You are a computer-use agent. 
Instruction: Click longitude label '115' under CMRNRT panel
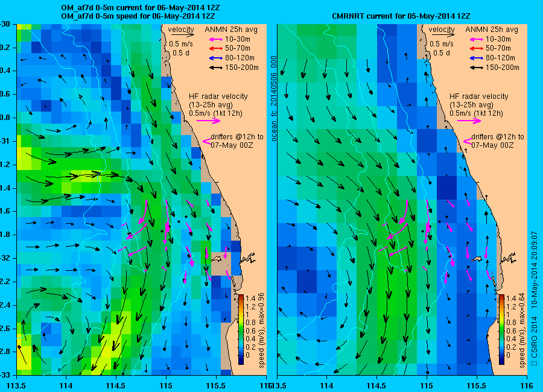coord(427,386)
